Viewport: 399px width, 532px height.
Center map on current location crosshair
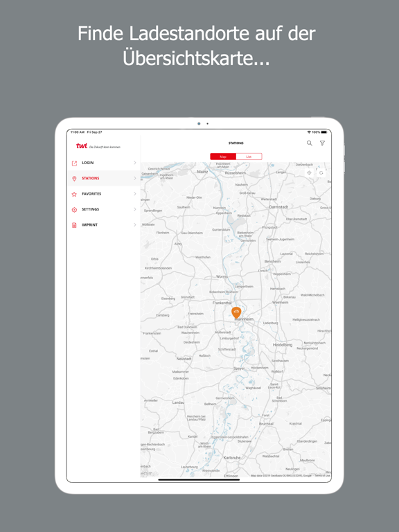pos(309,172)
